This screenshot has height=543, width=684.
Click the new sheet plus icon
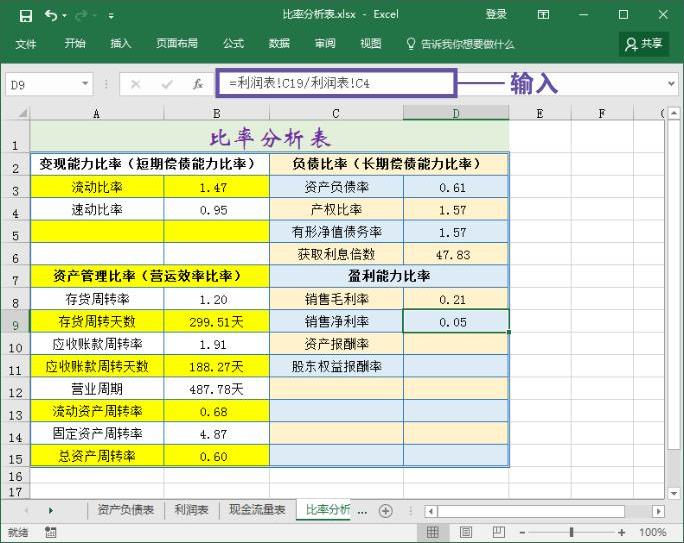click(386, 511)
